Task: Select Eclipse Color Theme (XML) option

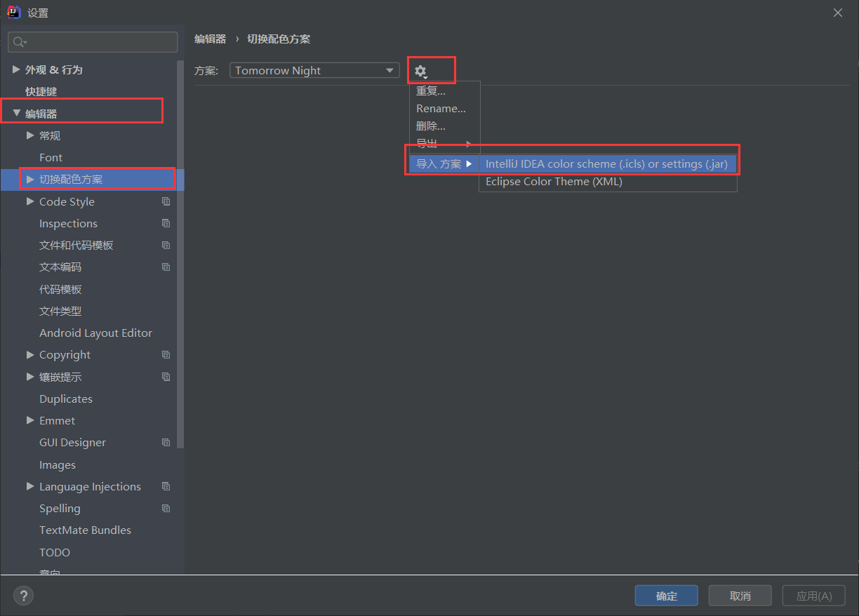Action: tap(608, 182)
